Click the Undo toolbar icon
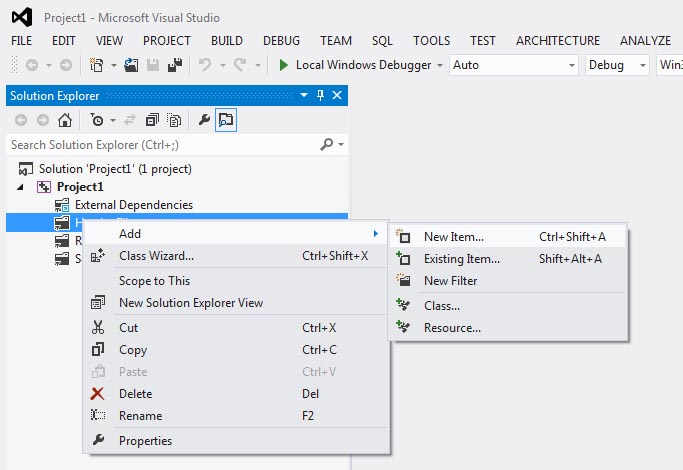The image size is (683, 470). 205,65
